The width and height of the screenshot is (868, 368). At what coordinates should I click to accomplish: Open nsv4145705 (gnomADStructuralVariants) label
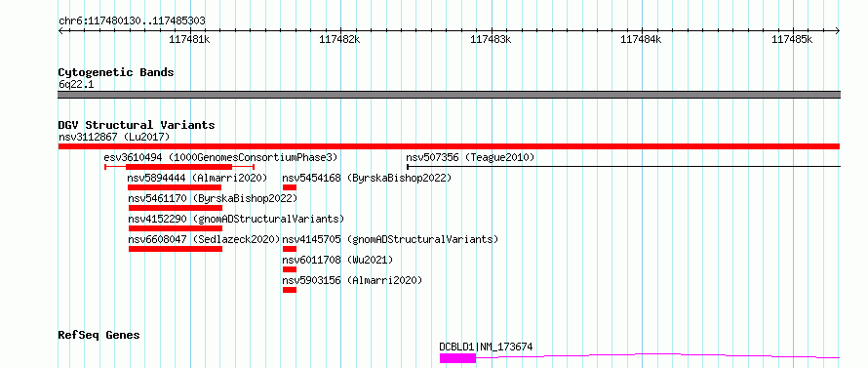pyautogui.click(x=390, y=239)
